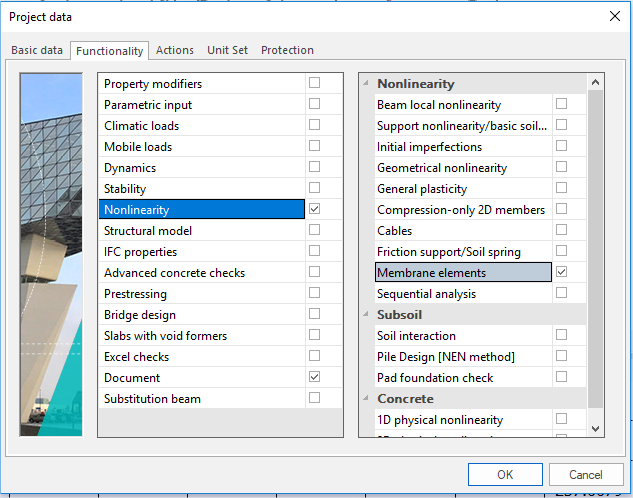
Task: Check the Soil interaction box
Action: [x=562, y=335]
